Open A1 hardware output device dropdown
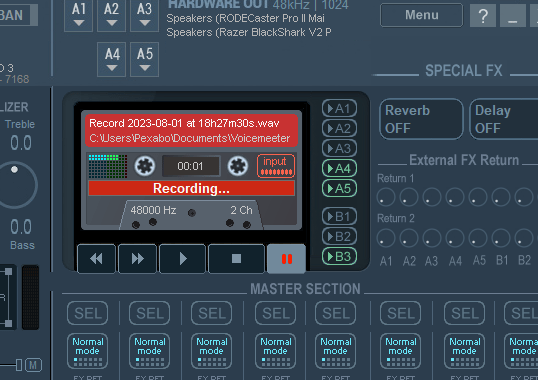The height and width of the screenshot is (380, 538). [x=79, y=15]
